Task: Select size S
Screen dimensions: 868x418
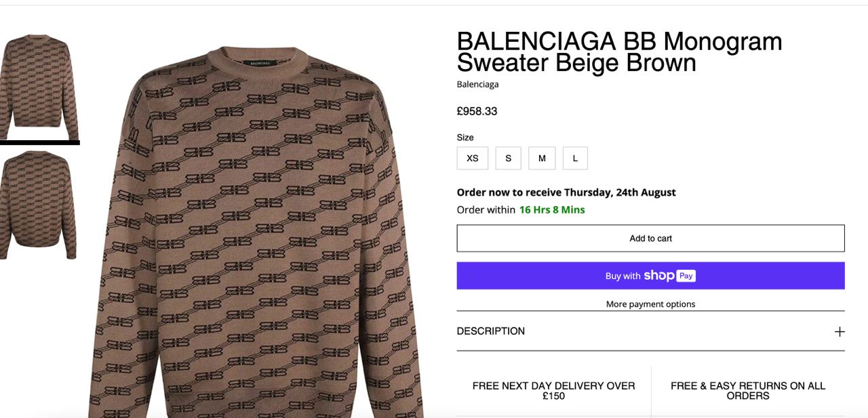Action: click(508, 158)
